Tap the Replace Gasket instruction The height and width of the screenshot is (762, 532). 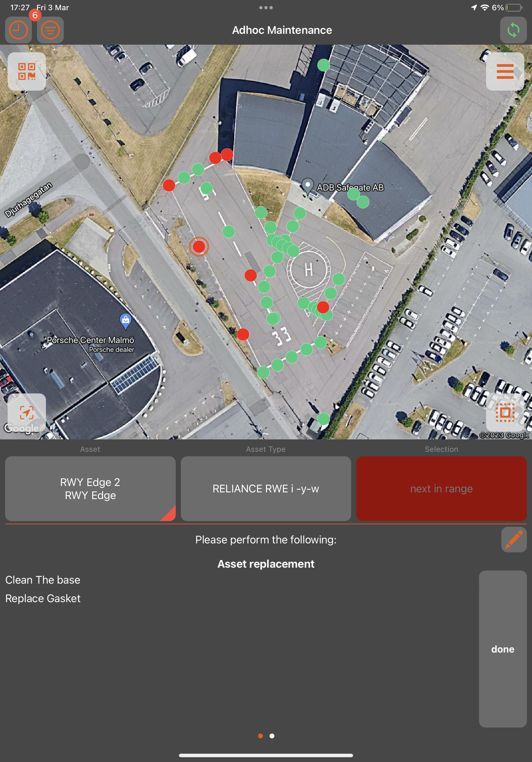[43, 598]
